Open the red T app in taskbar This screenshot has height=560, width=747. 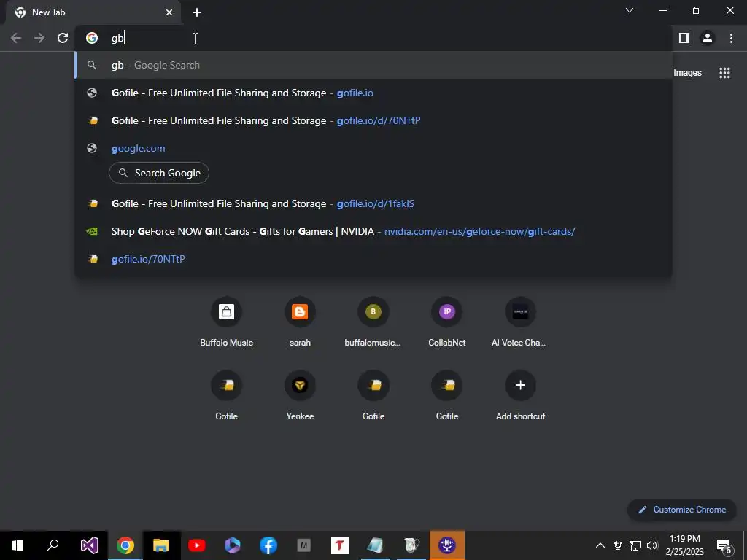click(x=340, y=545)
